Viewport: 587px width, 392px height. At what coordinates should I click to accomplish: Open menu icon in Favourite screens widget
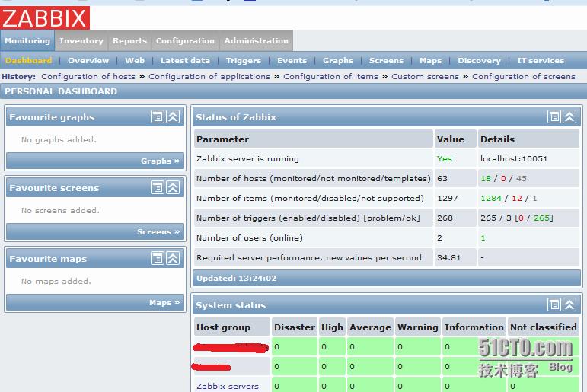pyautogui.click(x=158, y=187)
